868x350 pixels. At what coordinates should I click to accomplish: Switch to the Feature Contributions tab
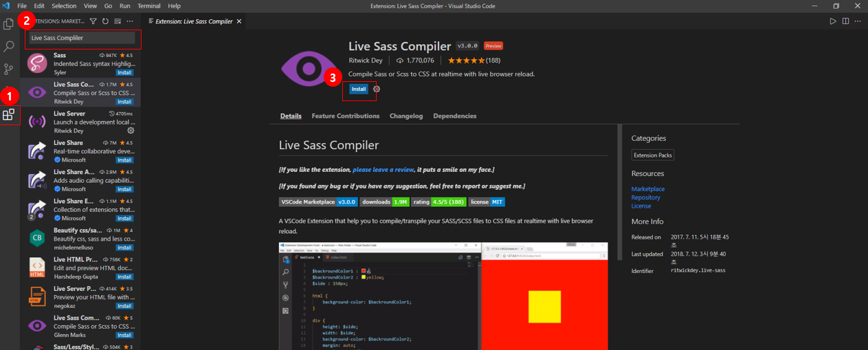[x=346, y=116]
